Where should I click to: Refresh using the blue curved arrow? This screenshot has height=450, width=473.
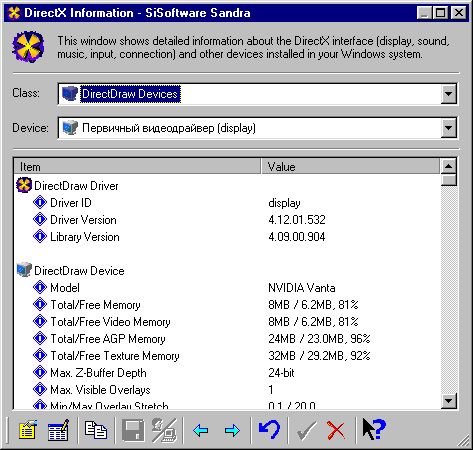269,430
